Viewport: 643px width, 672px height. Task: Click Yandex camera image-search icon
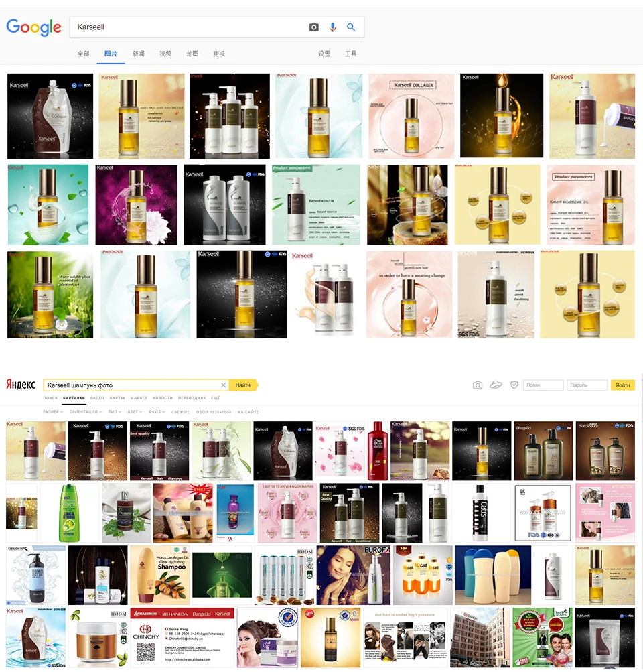pos(478,385)
